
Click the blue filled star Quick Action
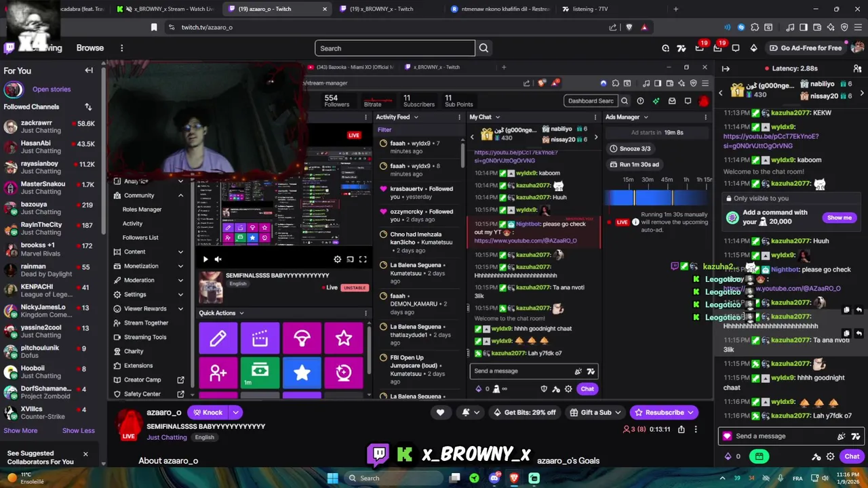coord(302,372)
